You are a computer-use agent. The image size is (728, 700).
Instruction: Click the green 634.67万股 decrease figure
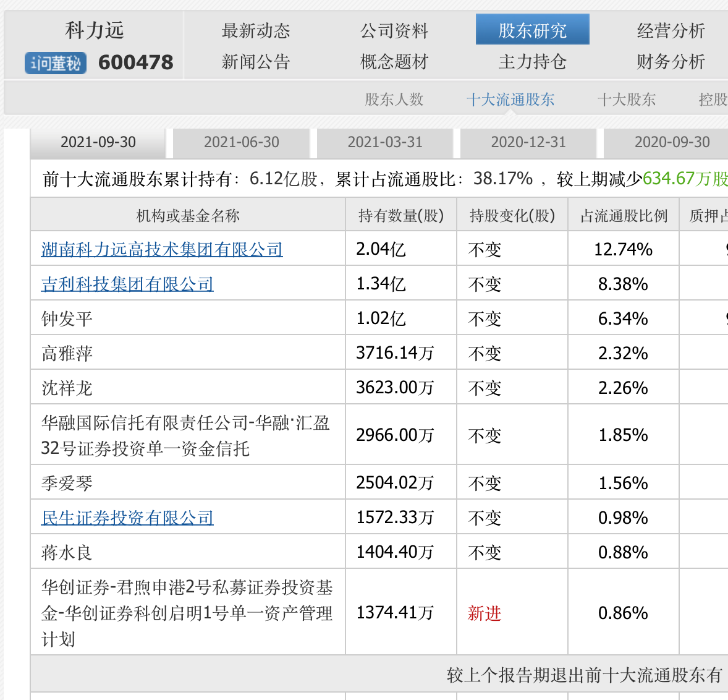685,179
